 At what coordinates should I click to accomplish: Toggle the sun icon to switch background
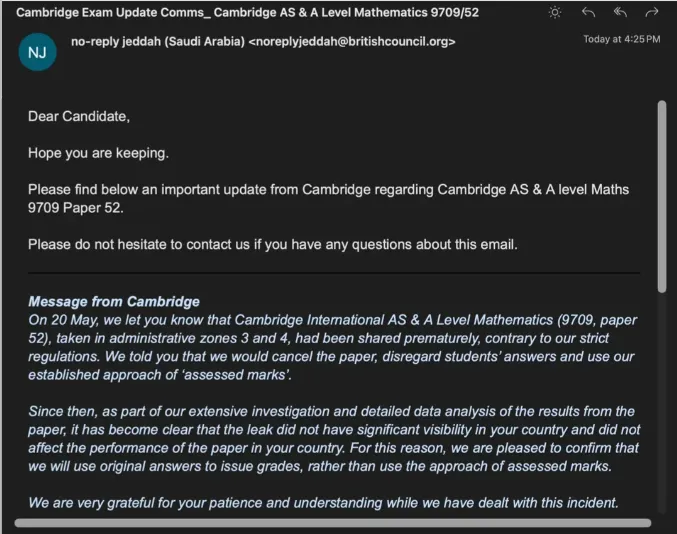click(x=555, y=12)
